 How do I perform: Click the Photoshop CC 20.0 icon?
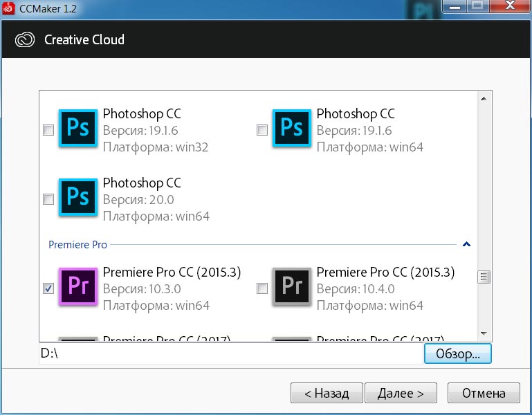[x=78, y=197]
